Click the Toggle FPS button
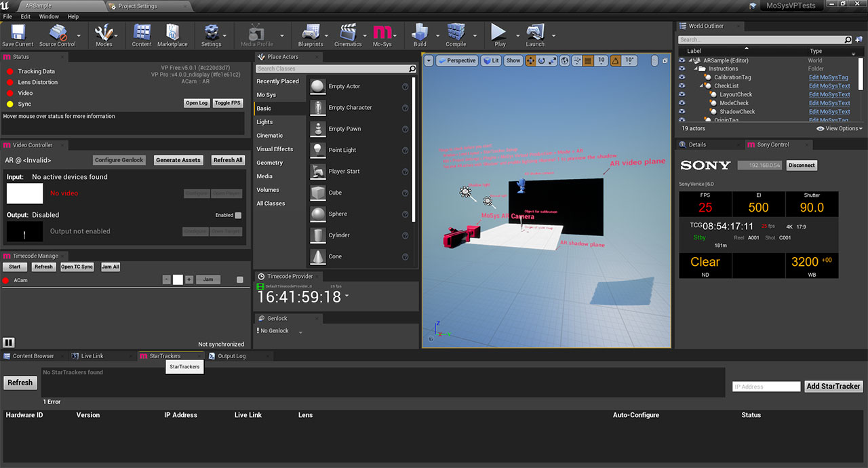 (x=228, y=103)
